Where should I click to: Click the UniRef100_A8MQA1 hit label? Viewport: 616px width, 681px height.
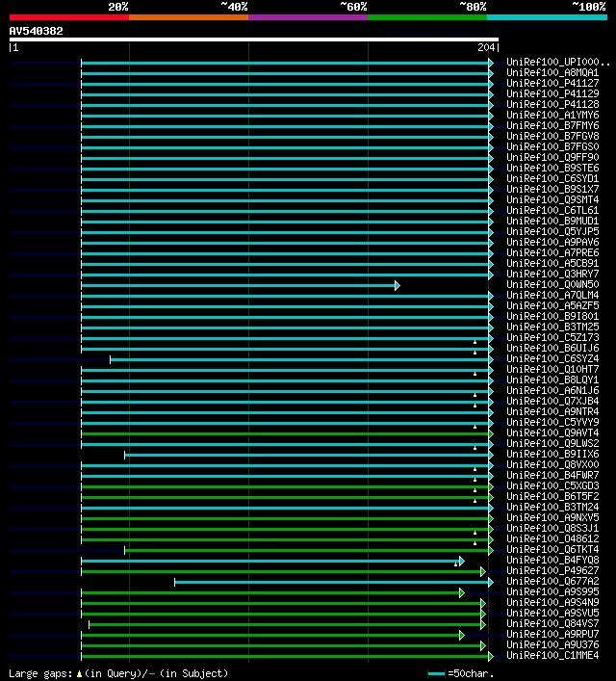[x=552, y=72]
